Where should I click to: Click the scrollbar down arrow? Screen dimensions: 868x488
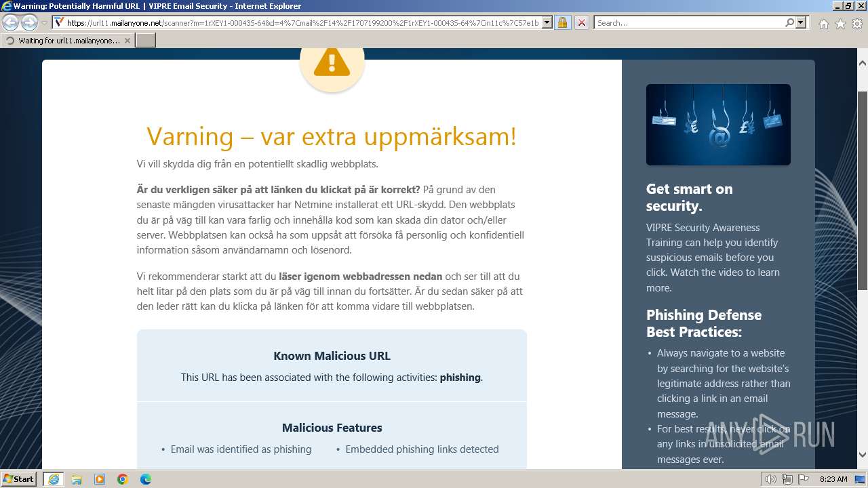863,455
